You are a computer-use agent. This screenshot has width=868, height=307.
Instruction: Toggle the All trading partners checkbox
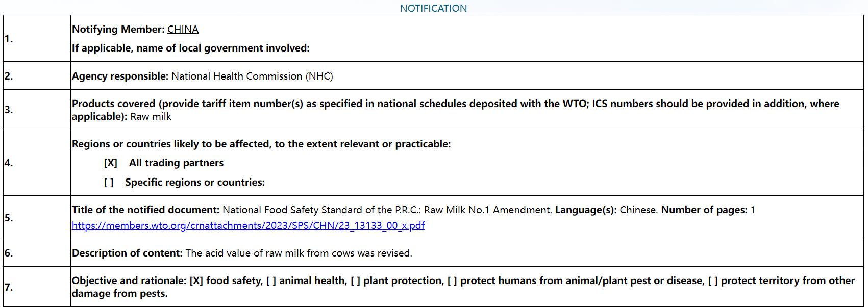tap(110, 163)
